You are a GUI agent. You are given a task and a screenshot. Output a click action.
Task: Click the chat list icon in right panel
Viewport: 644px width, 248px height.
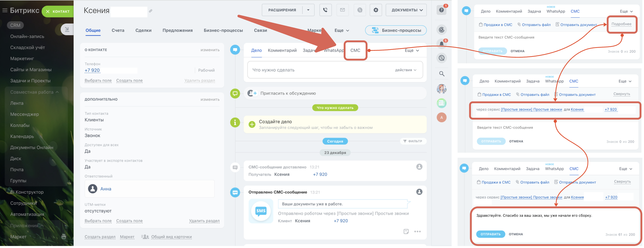pyautogui.click(x=442, y=58)
